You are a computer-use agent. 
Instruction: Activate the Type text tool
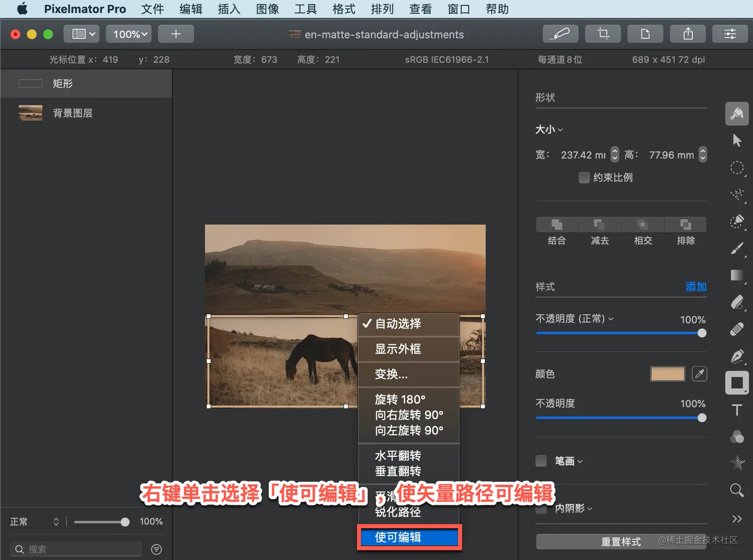tap(737, 410)
